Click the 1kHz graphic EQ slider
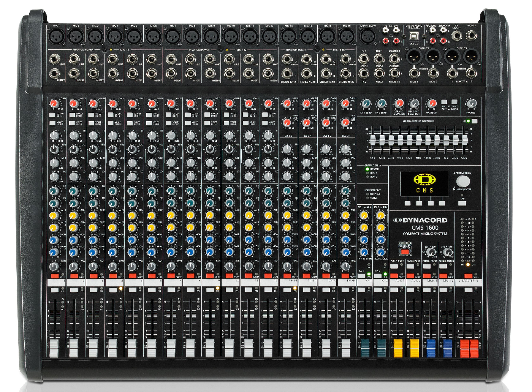This screenshot has height=392, width=532. click(418, 140)
